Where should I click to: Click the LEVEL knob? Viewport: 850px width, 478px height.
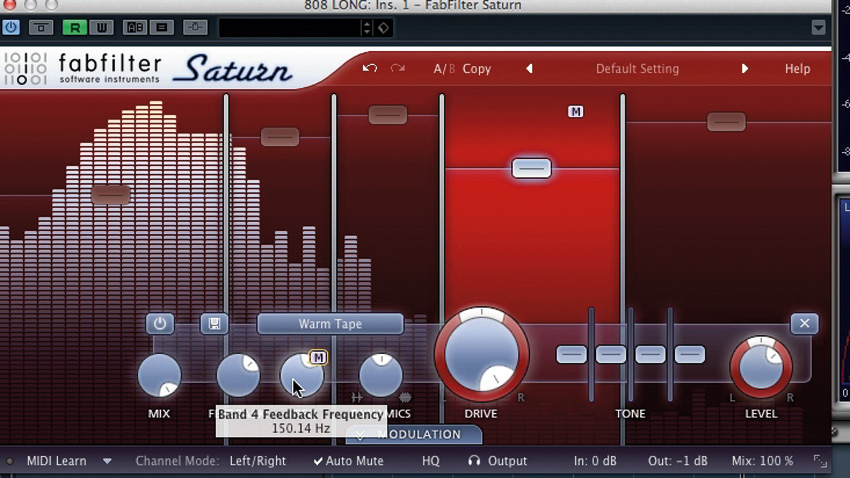point(761,367)
